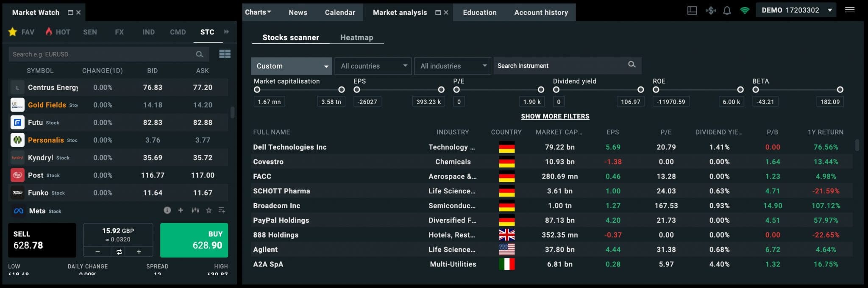868x288 pixels.
Task: Open the Account history tab
Action: click(541, 12)
